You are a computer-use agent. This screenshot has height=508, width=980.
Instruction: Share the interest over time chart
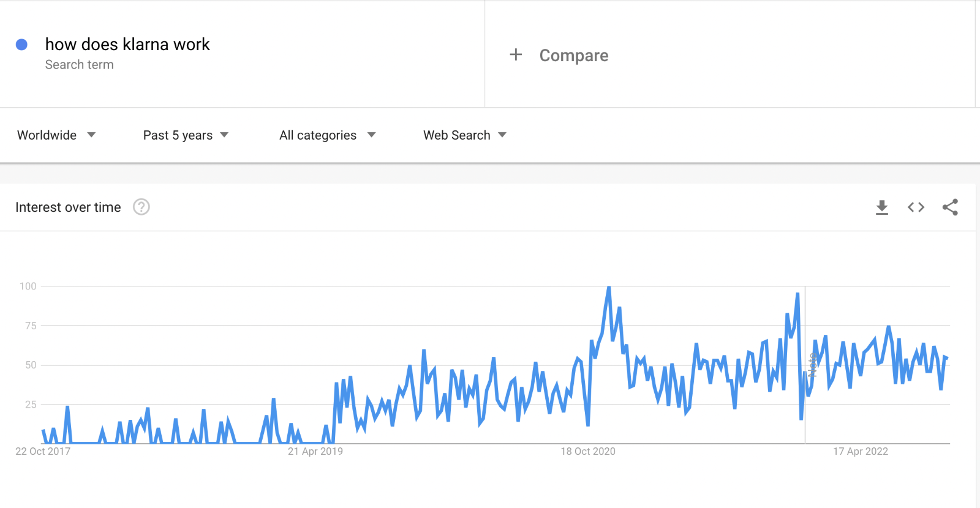(950, 207)
